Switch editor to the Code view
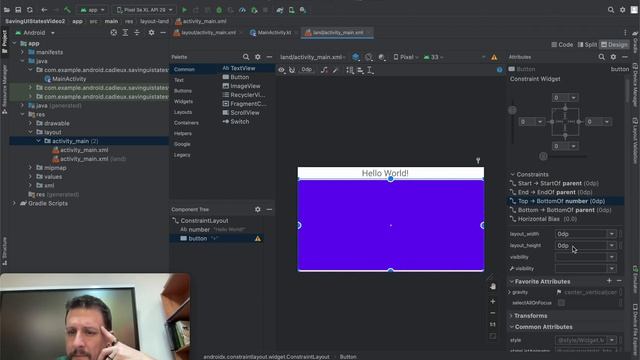This screenshot has width=640, height=360. tap(562, 44)
